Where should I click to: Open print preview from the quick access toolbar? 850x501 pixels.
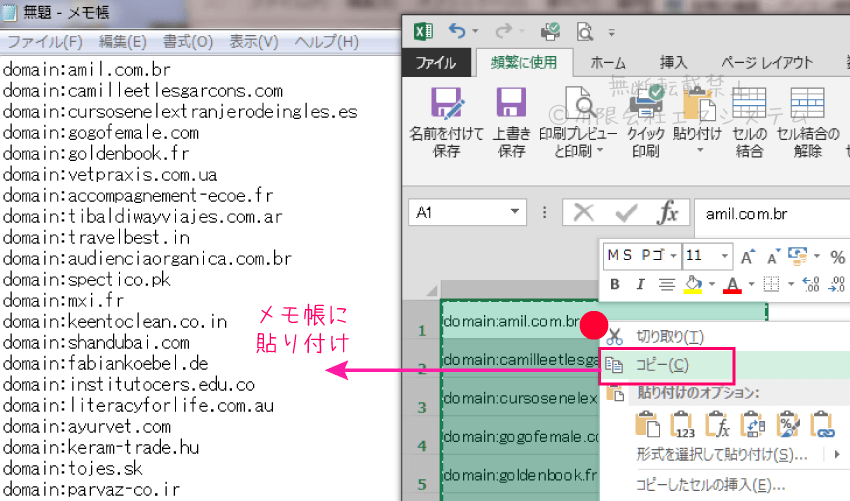tap(584, 32)
